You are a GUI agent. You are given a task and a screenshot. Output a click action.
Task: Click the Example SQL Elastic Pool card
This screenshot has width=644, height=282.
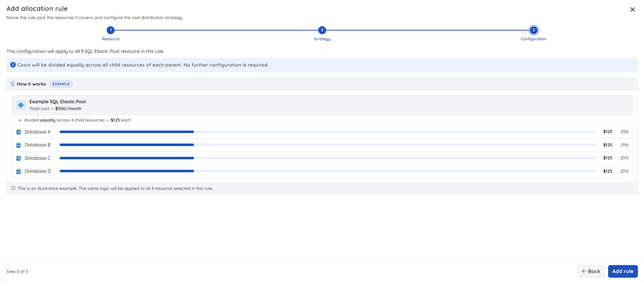click(322, 105)
